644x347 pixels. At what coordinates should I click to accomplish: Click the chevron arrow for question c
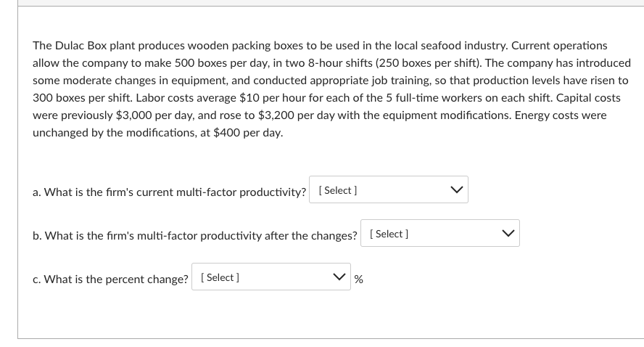pyautogui.click(x=339, y=277)
